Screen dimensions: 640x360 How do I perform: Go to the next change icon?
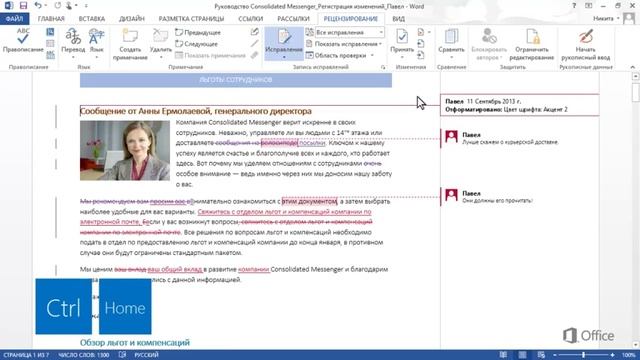421,55
